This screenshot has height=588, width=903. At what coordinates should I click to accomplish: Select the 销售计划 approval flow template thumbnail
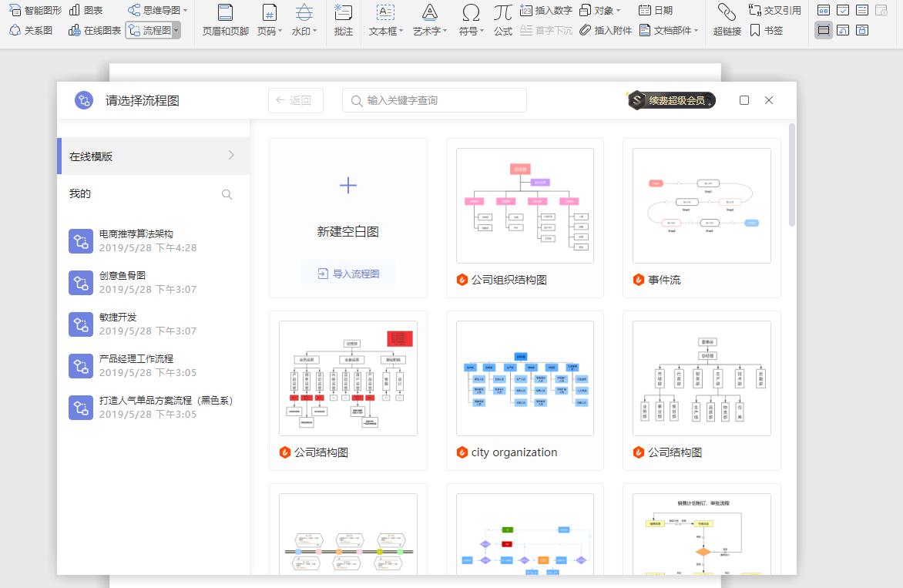(x=701, y=534)
